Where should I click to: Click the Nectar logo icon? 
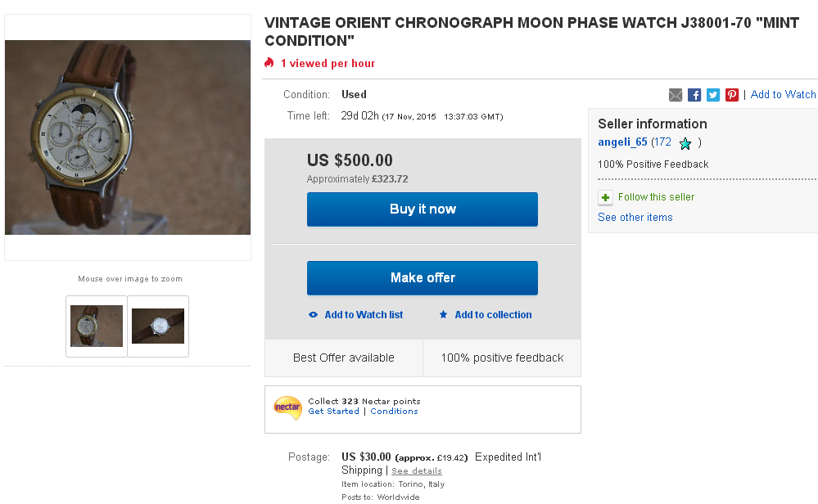pos(287,407)
